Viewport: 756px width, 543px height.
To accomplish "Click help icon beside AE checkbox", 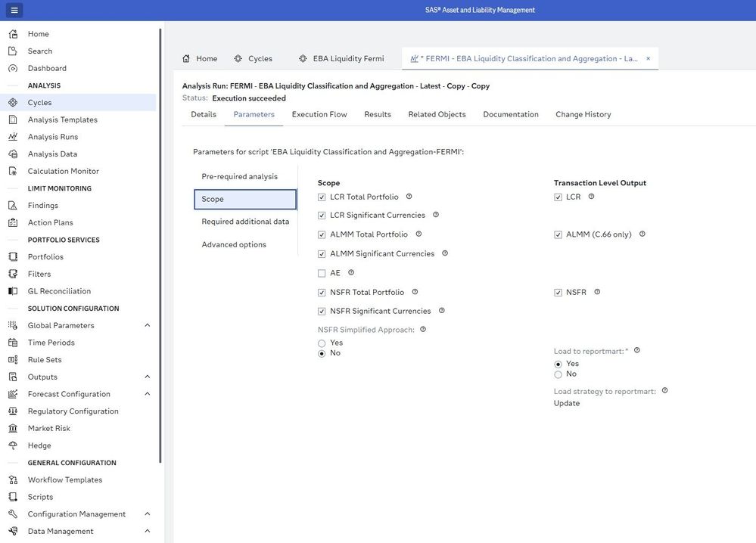I will pyautogui.click(x=351, y=273).
